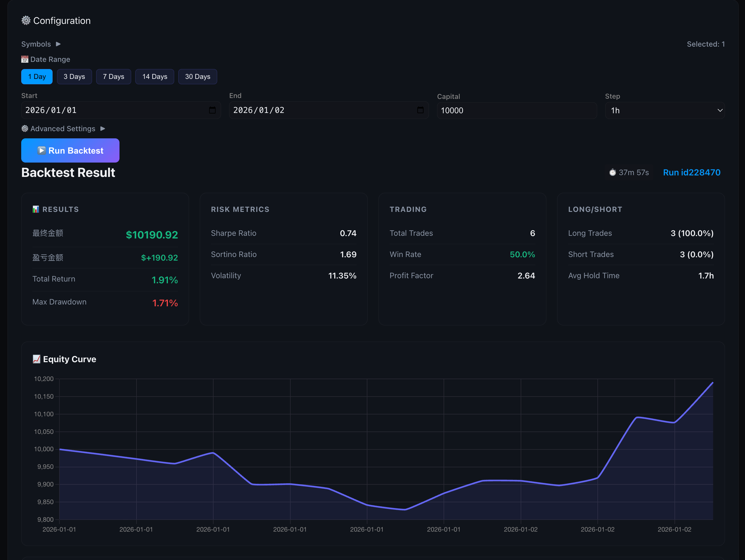Screen dimensions: 745x560
Task: Click the bar chart icon next to RESULTS
Action: tap(36, 209)
